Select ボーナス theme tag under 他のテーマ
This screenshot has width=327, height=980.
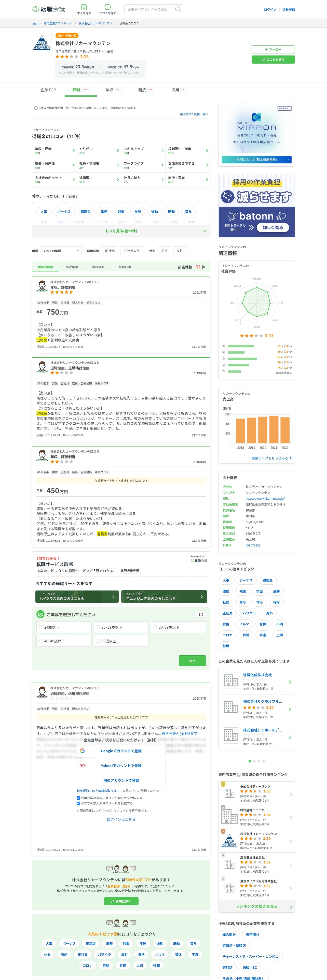[x=64, y=211]
